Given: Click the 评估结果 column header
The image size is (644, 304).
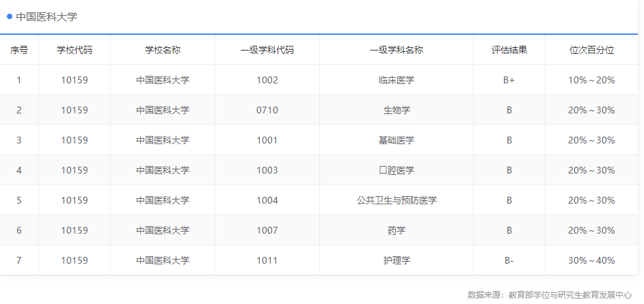Looking at the screenshot, I should coord(509,50).
